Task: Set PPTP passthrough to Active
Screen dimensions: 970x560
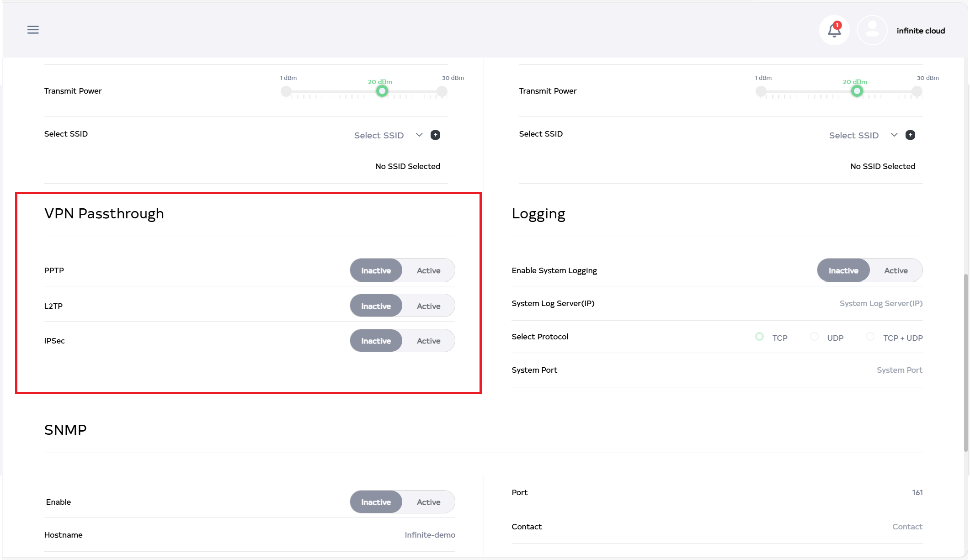Action: pyautogui.click(x=428, y=270)
